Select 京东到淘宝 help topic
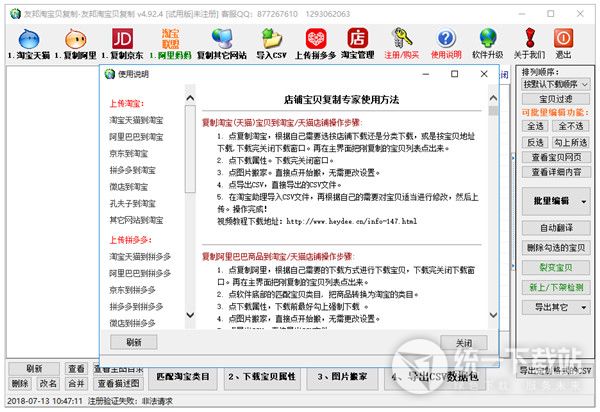Viewport: 600px width, 412px height. tap(129, 154)
